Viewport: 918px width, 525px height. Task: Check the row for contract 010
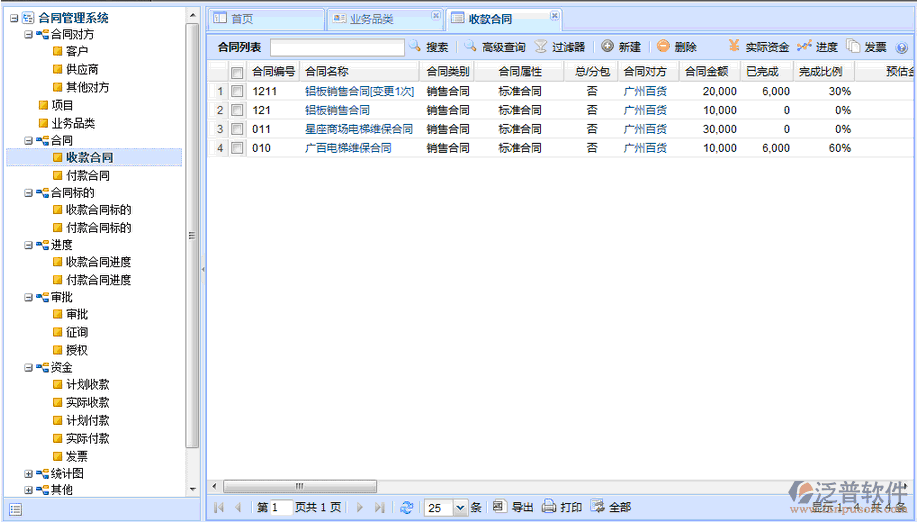tap(237, 148)
